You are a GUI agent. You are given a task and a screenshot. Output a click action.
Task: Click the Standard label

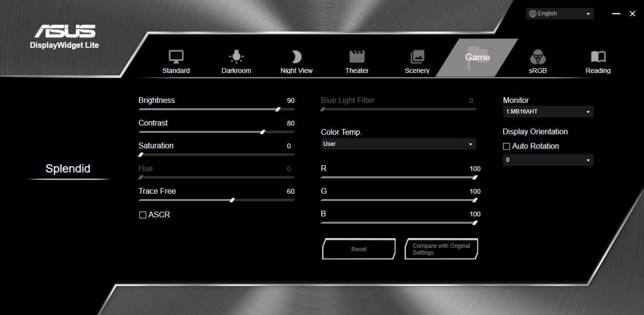point(176,71)
